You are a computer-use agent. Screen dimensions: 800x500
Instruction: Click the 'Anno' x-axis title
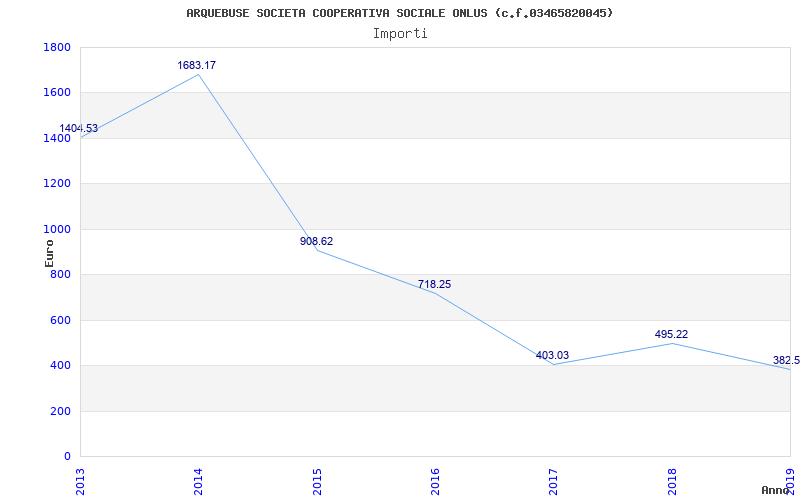click(775, 490)
